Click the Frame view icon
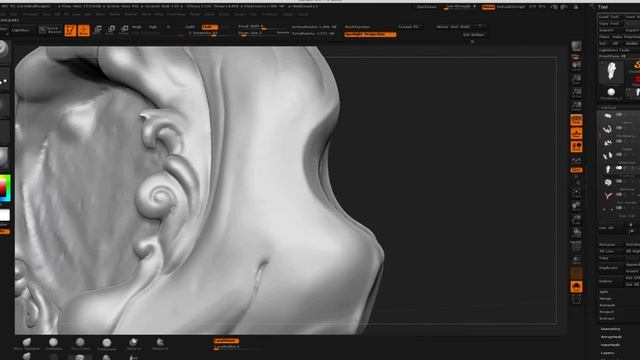Image resolution: width=640 pixels, height=360 pixels. 576,193
